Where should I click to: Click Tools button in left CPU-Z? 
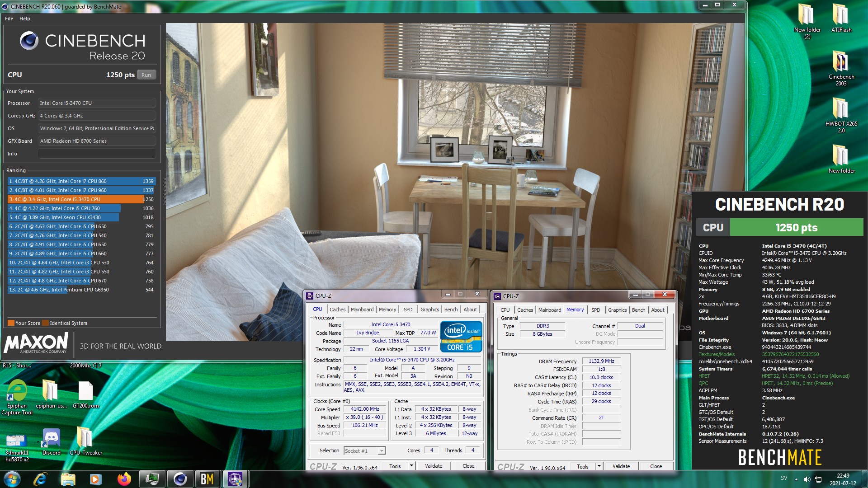[x=395, y=466]
